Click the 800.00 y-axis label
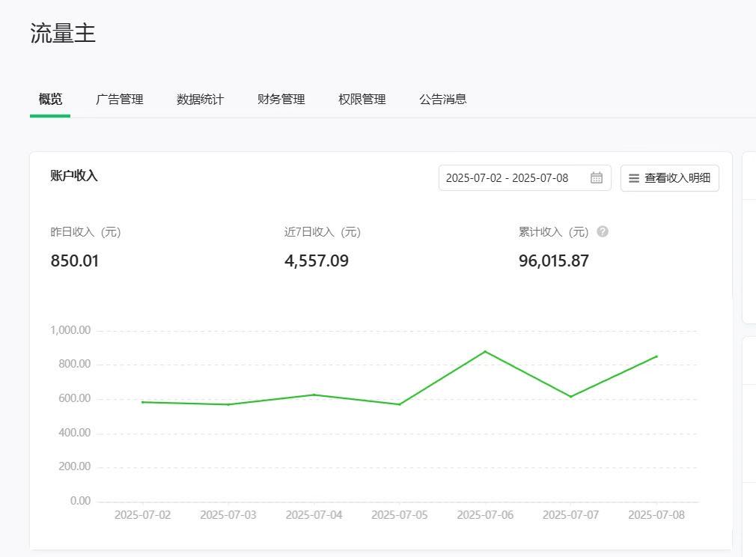This screenshot has height=557, width=756. [x=75, y=364]
